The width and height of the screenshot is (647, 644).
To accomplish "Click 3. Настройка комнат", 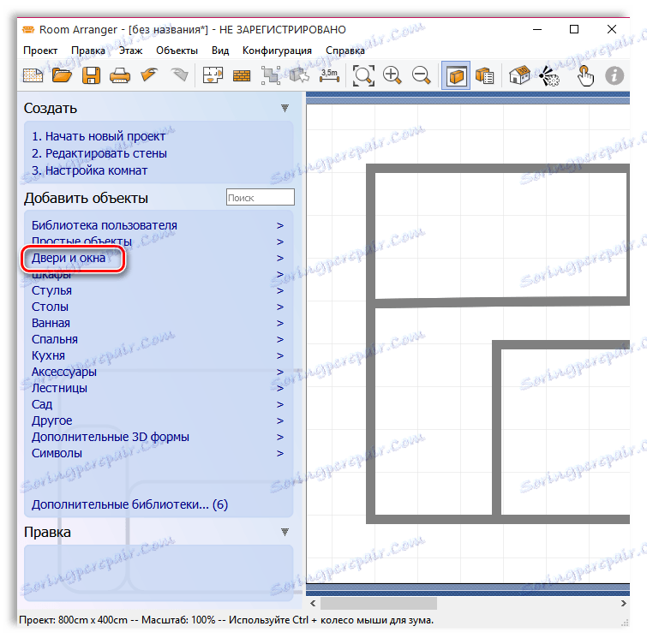I will [x=89, y=170].
